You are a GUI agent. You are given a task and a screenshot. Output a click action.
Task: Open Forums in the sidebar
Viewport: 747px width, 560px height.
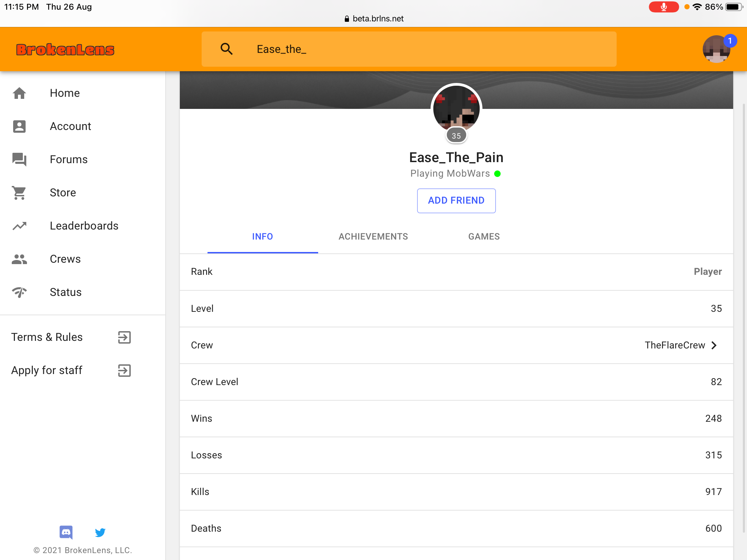pyautogui.click(x=83, y=159)
